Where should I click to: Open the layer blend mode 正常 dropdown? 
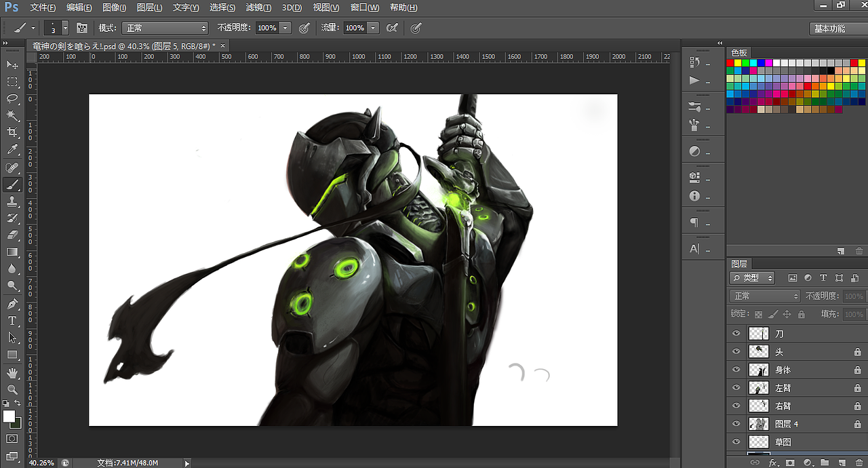pyautogui.click(x=765, y=296)
